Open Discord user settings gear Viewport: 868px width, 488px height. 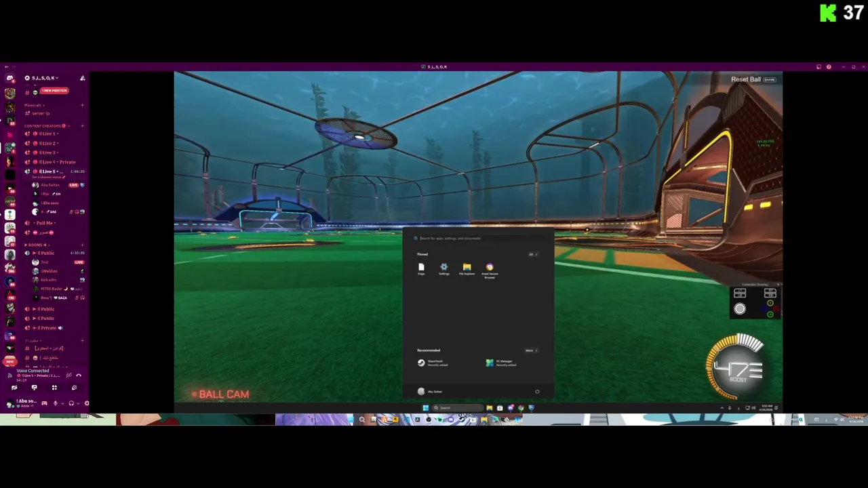point(87,403)
